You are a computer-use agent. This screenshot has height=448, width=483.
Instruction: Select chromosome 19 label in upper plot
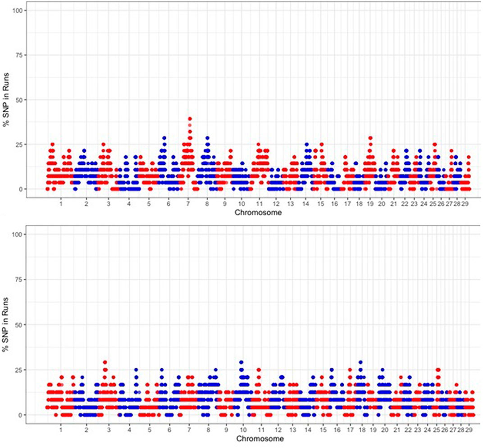[x=370, y=204]
